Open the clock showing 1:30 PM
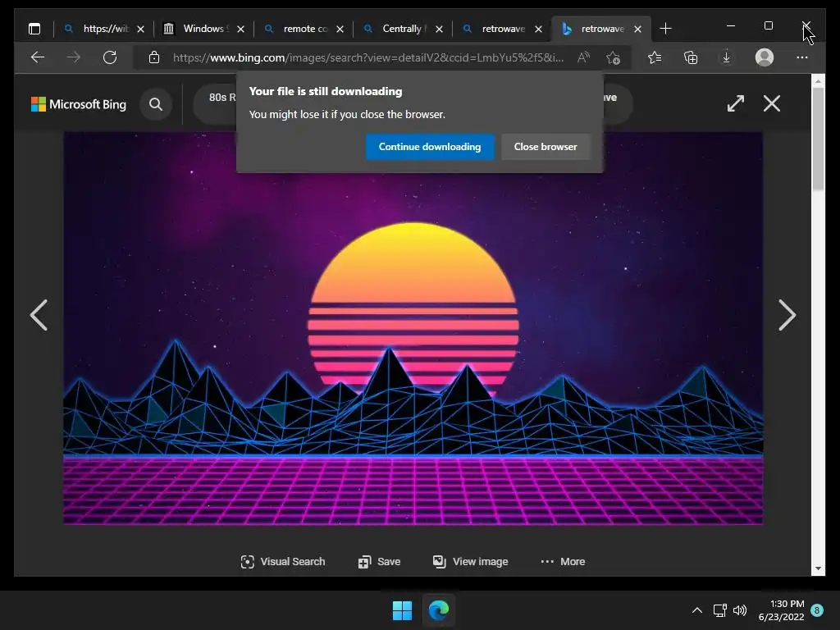Image resolution: width=840 pixels, height=630 pixels. [x=782, y=610]
